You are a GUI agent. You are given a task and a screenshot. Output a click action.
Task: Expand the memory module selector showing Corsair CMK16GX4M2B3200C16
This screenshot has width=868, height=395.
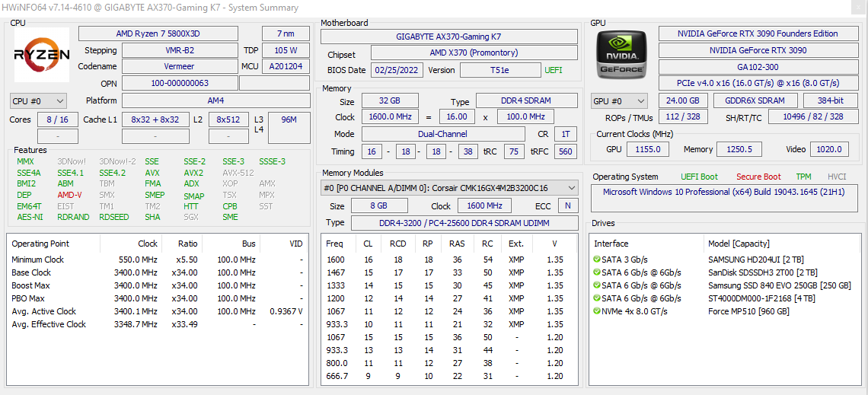(x=450, y=188)
